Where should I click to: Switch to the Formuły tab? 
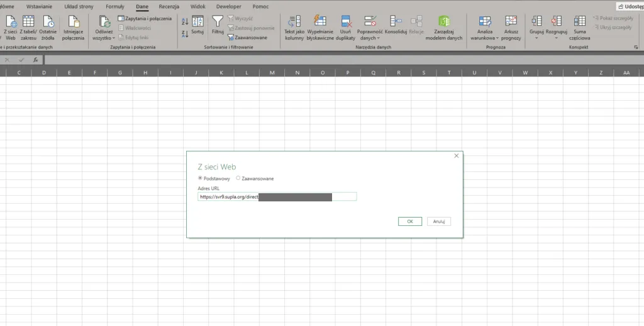(115, 6)
